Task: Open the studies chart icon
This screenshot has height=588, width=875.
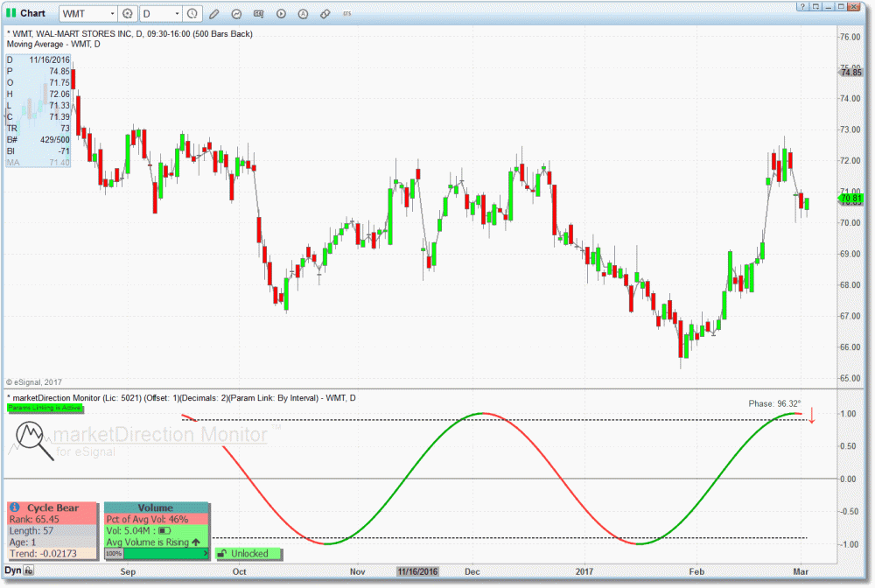Action: (x=237, y=14)
